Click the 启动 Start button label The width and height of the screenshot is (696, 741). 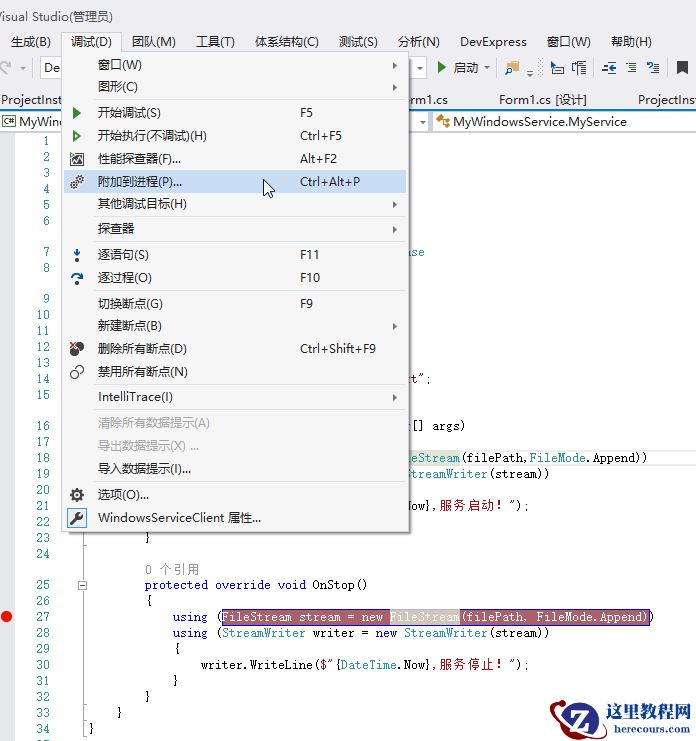466,68
